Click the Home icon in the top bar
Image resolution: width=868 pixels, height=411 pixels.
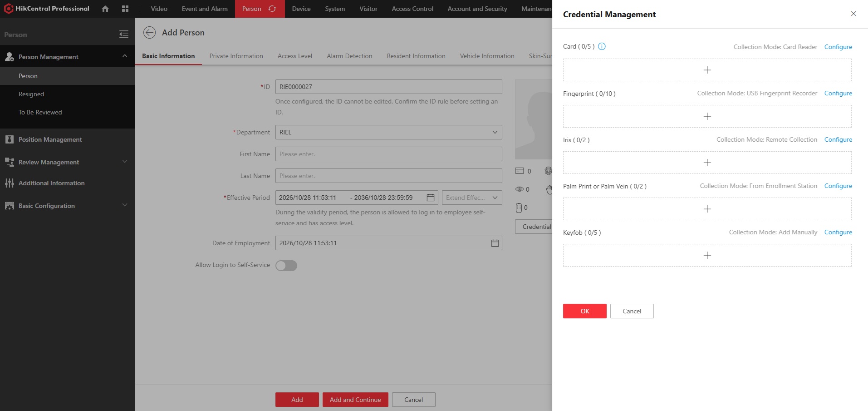105,9
